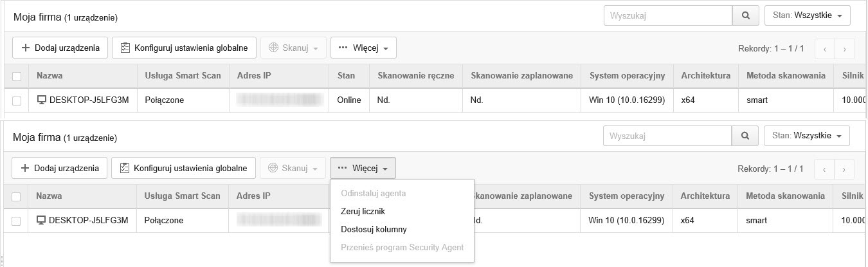
Task: Click the Wyszukaj search field in upper panel
Action: [x=667, y=15]
